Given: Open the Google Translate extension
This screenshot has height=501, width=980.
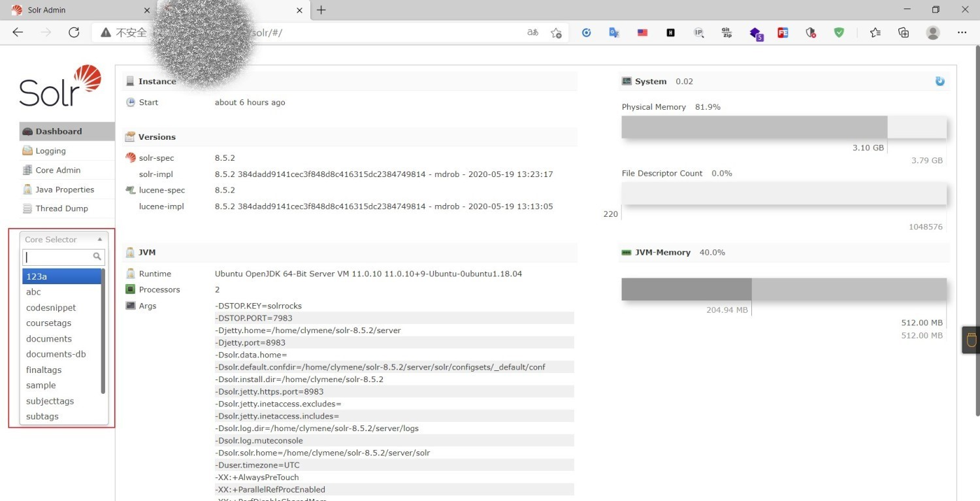Looking at the screenshot, I should (x=614, y=33).
